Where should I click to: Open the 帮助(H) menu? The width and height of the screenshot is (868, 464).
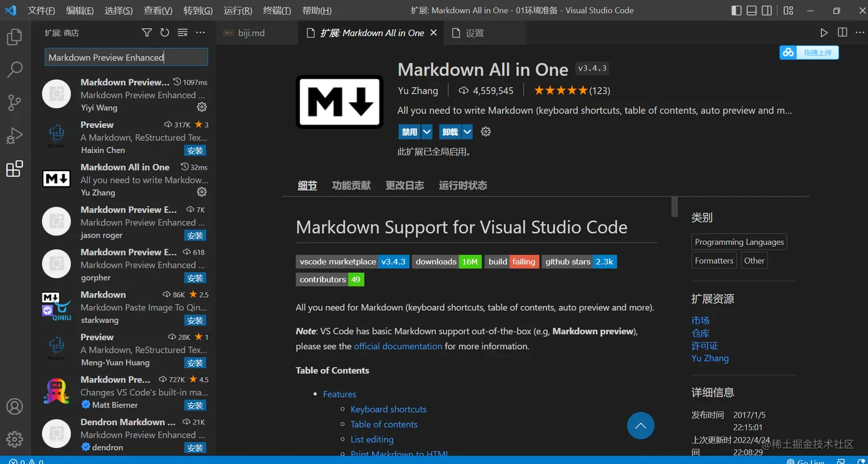(317, 10)
